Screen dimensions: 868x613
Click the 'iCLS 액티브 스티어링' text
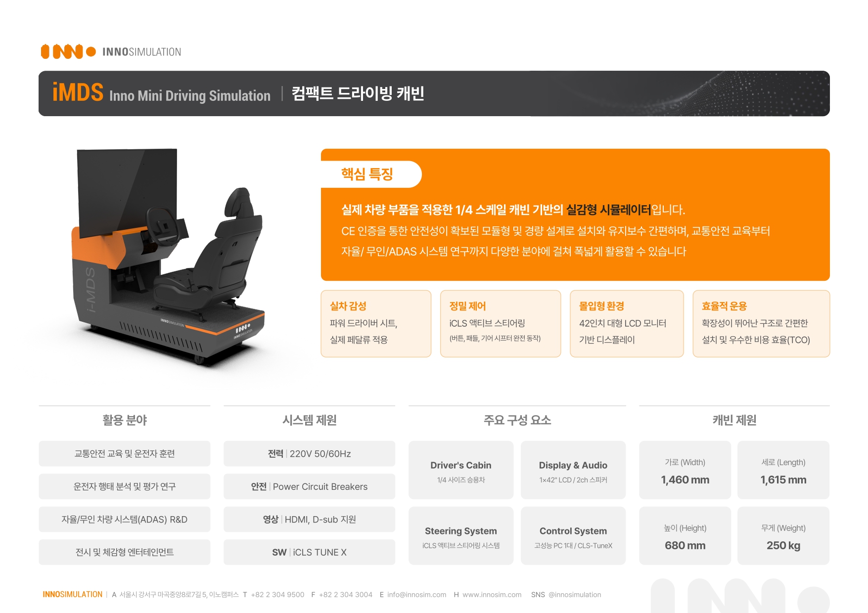[487, 323]
